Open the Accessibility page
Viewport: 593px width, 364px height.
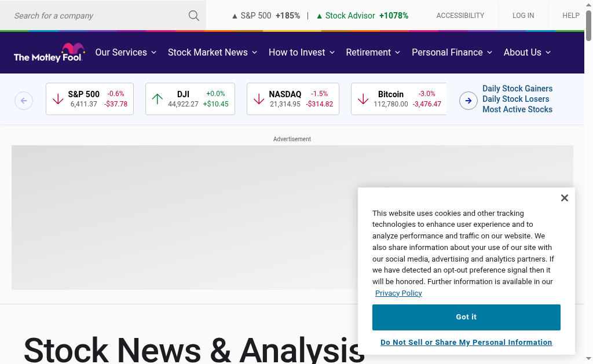click(x=460, y=16)
